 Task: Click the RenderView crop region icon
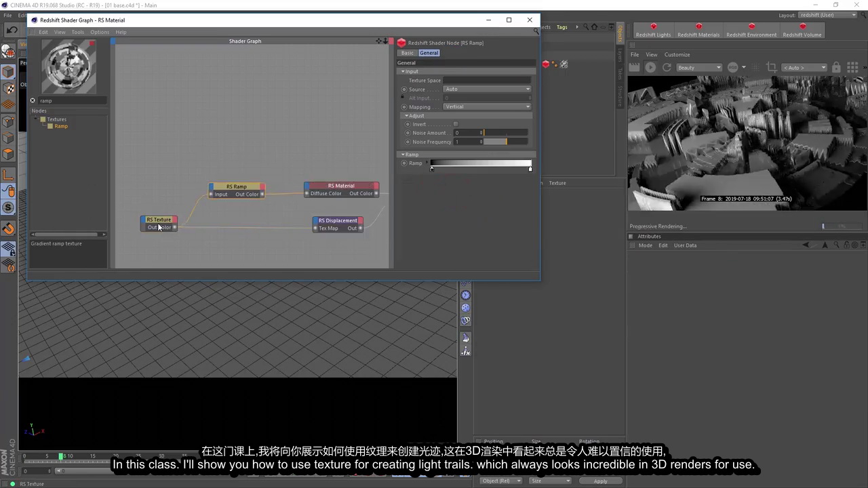point(771,67)
